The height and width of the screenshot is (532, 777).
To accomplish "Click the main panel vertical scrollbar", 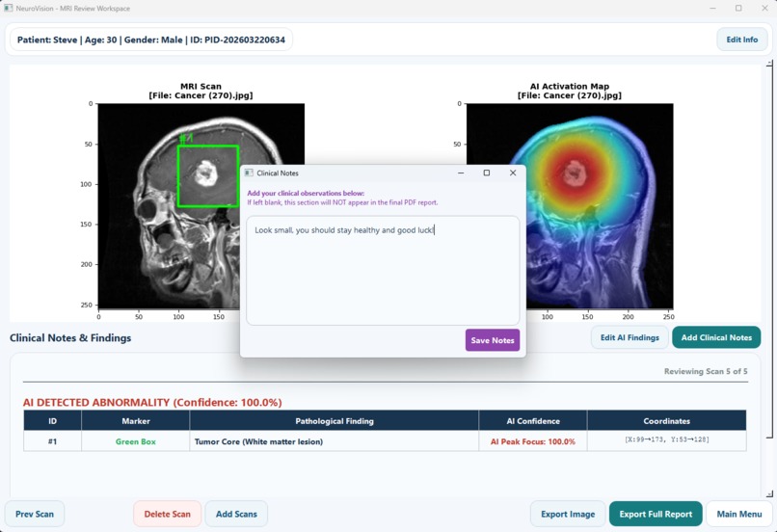I will pos(769,278).
